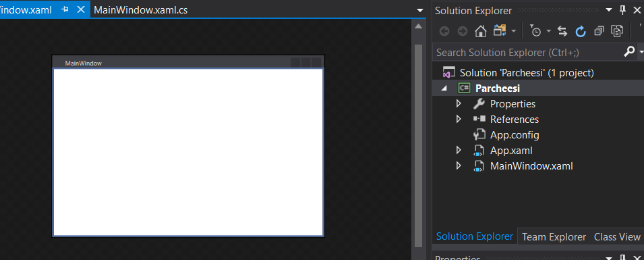Viewport: 644px width, 260px height.
Task: Refresh the Solution Explorer
Action: tap(581, 31)
